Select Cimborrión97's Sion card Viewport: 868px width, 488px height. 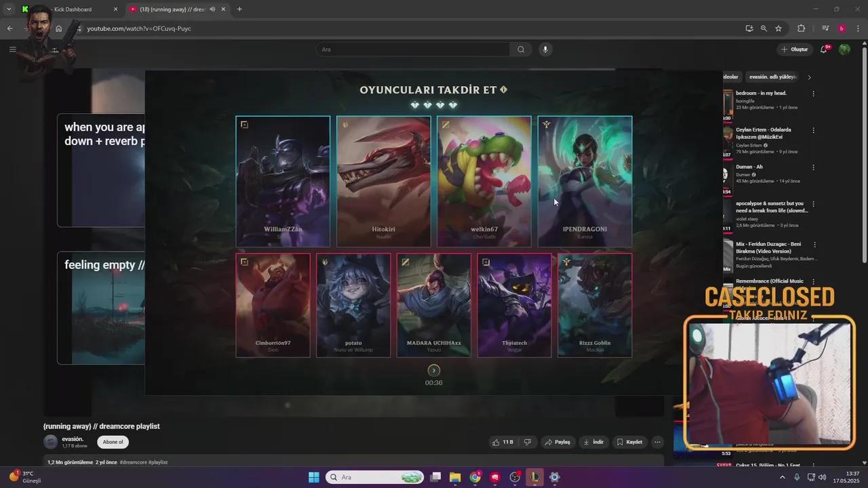click(x=273, y=305)
